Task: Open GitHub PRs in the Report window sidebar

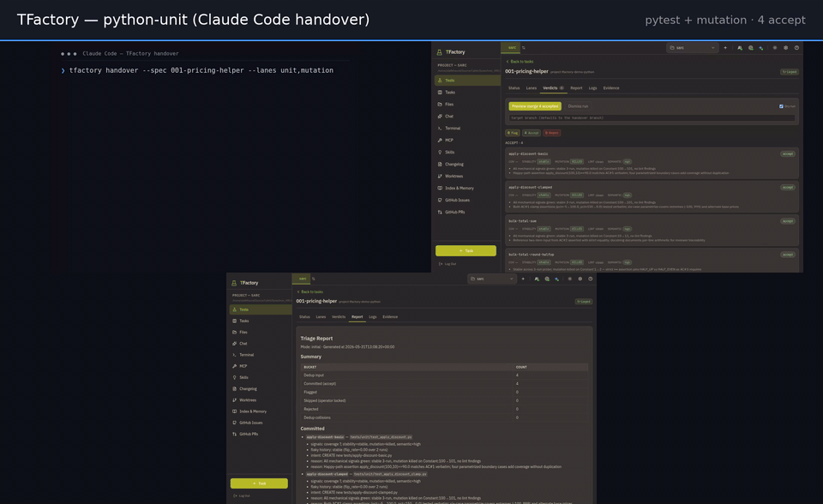Action: (x=261, y=435)
